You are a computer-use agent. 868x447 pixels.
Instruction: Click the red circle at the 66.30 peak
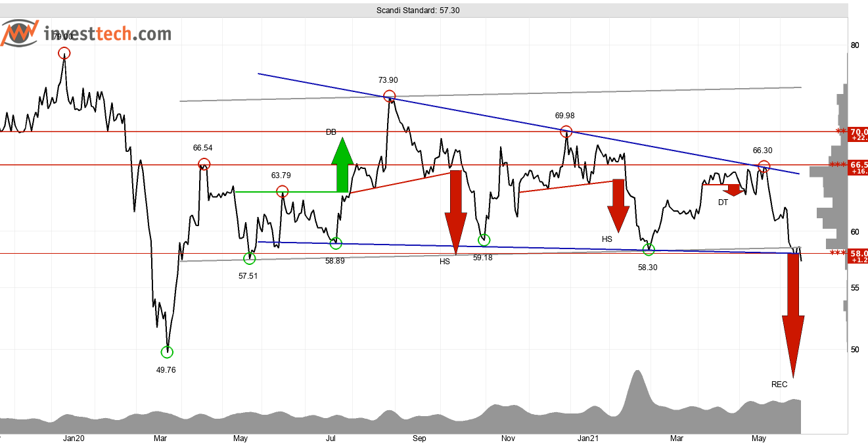pyautogui.click(x=764, y=166)
